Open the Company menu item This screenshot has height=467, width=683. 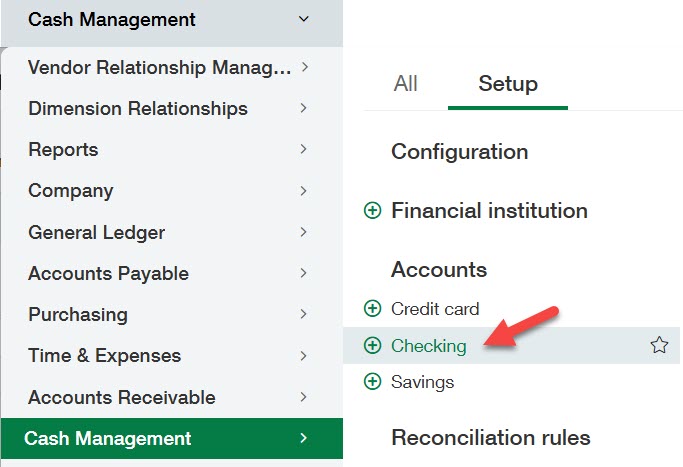click(x=71, y=191)
